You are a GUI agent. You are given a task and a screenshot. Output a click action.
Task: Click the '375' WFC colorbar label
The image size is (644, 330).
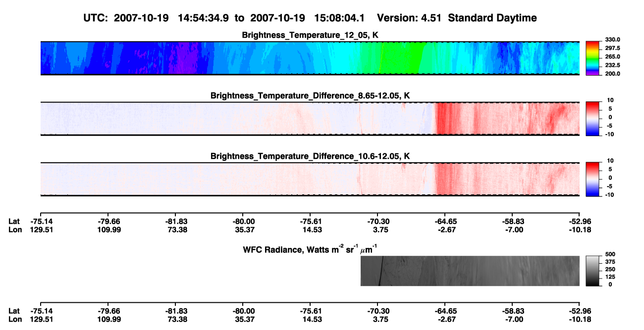(x=610, y=262)
